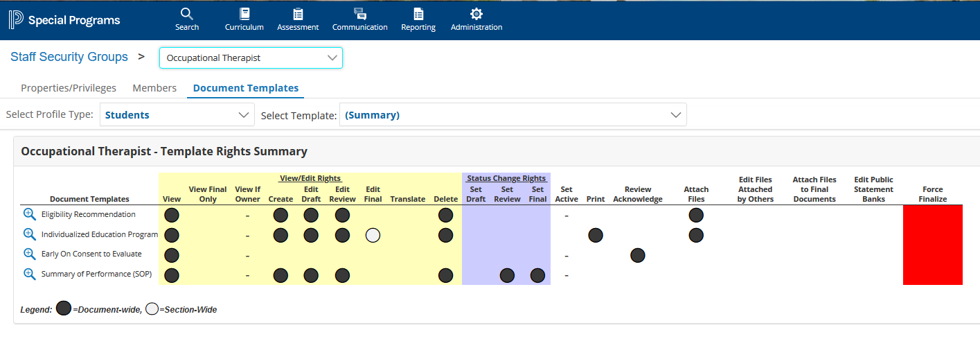Image resolution: width=980 pixels, height=339 pixels.
Task: Expand the Select Profile Type dropdown
Action: click(x=177, y=115)
